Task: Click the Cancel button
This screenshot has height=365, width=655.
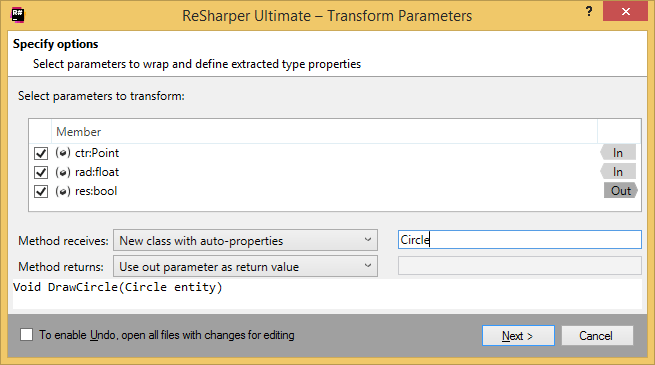Action: pyautogui.click(x=597, y=335)
